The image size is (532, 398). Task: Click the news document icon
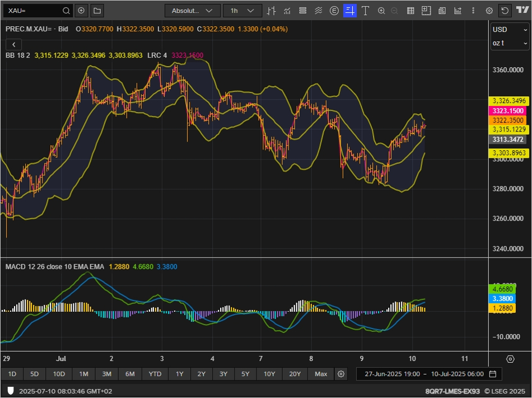tap(442, 11)
